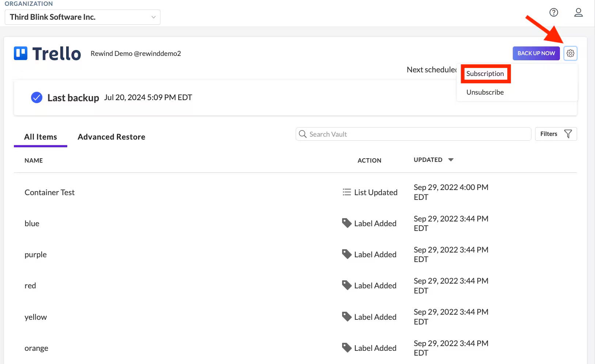Click the ORGANIZATION label

pos(29,4)
